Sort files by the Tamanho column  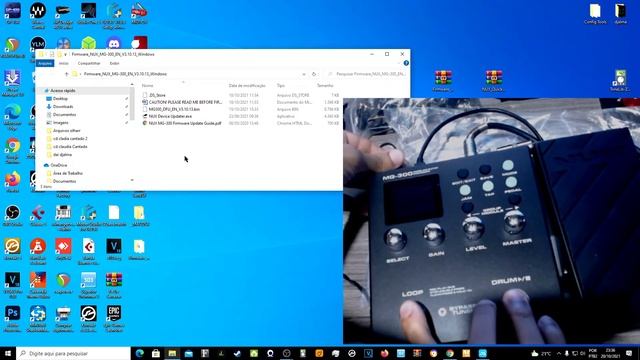point(325,86)
